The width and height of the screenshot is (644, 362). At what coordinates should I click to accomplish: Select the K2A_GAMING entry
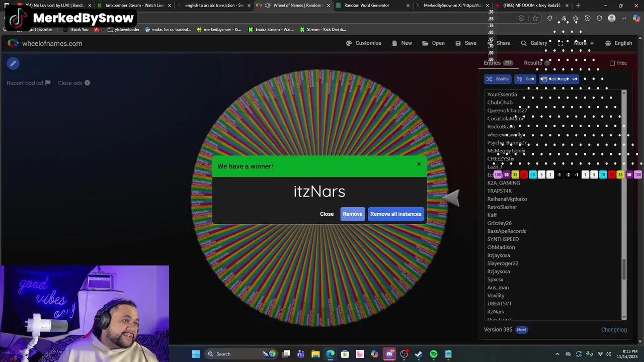point(504,183)
